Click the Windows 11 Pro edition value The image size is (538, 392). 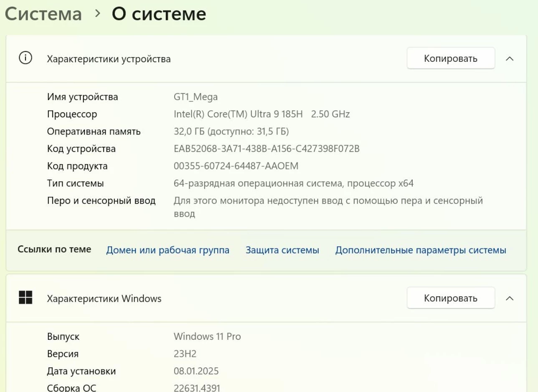[207, 336]
